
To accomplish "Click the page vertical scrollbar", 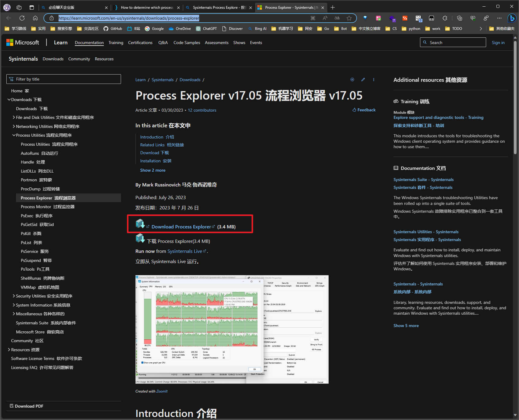I will (515, 97).
